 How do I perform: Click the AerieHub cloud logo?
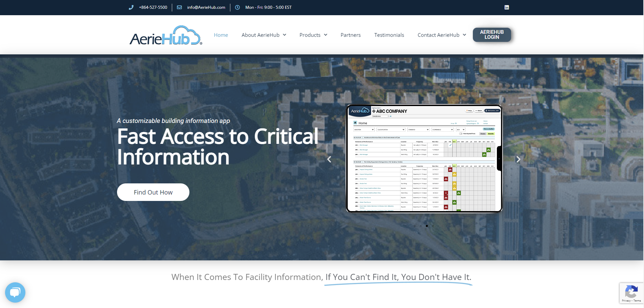click(166, 35)
